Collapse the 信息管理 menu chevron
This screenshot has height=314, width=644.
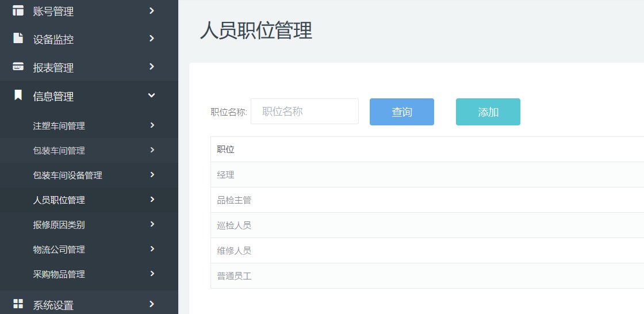click(x=152, y=95)
